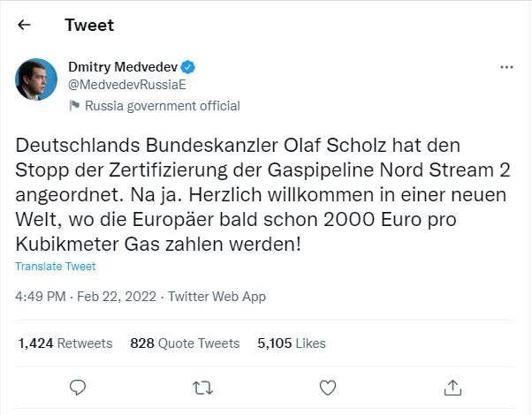This screenshot has height=415, width=532.
Task: Retweet using the arrows icon
Action: [x=202, y=387]
